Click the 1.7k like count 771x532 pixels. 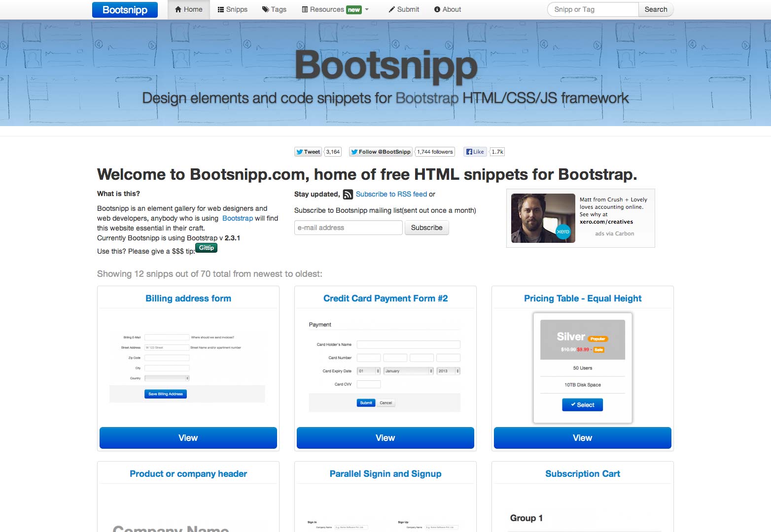[x=497, y=152]
